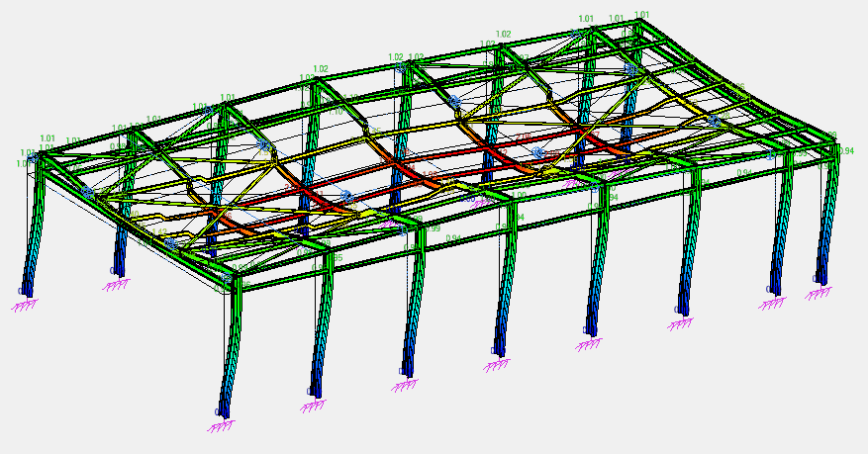This screenshot has width=868, height=454.
Task: Select the support beneath the third front column
Action: coord(405,386)
